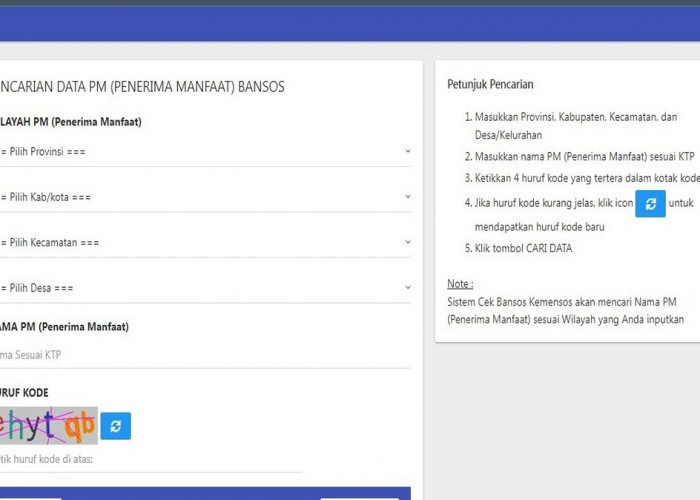Click instruction step 1 about Provinsi and Kabupaten

tap(575, 125)
